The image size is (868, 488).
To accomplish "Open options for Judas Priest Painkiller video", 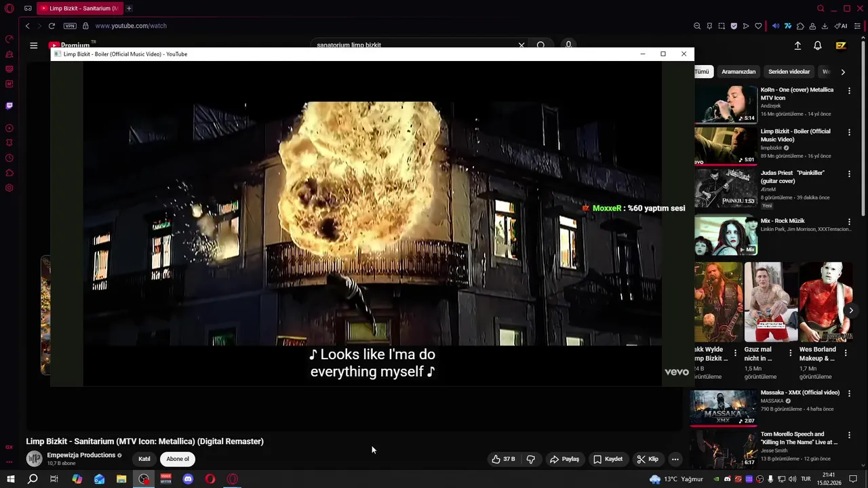I will click(849, 174).
